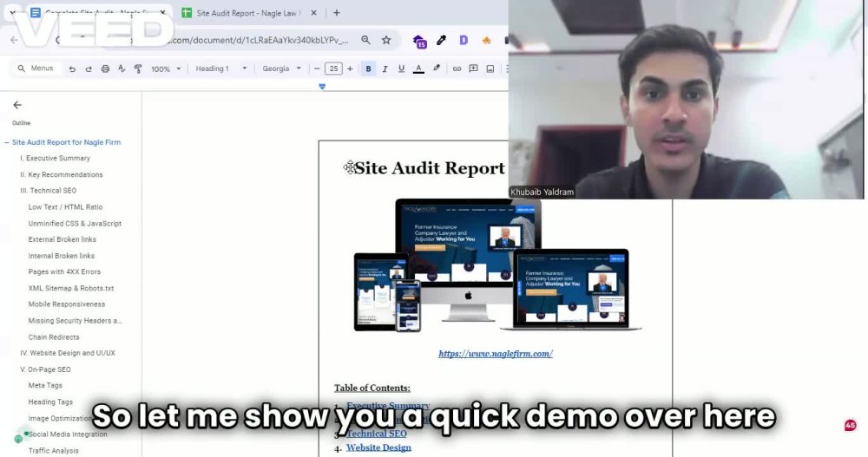
Task: Go back with the browser back arrow
Action: 14,40
